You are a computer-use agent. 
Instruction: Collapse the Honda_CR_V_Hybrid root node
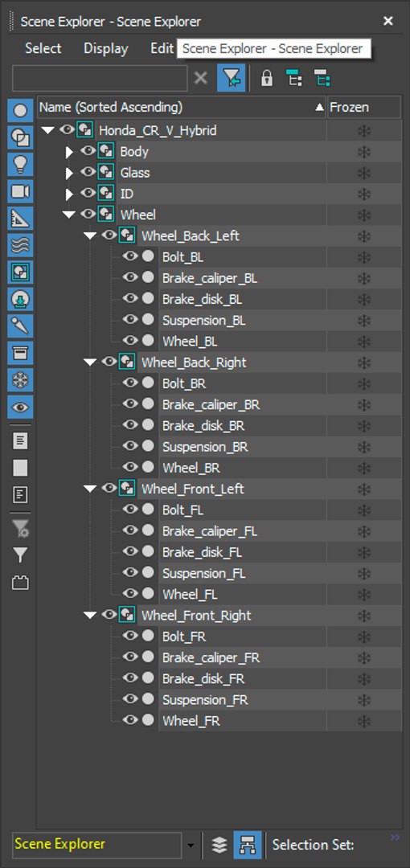pos(48,131)
